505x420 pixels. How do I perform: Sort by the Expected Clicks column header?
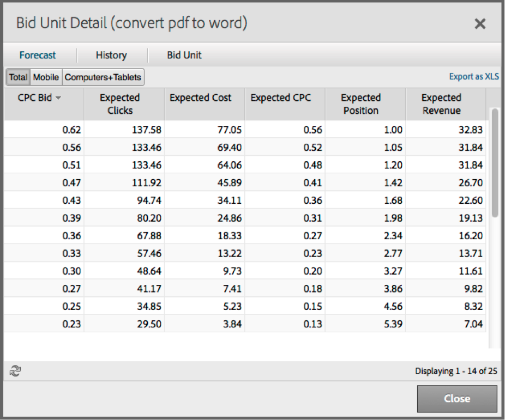120,104
